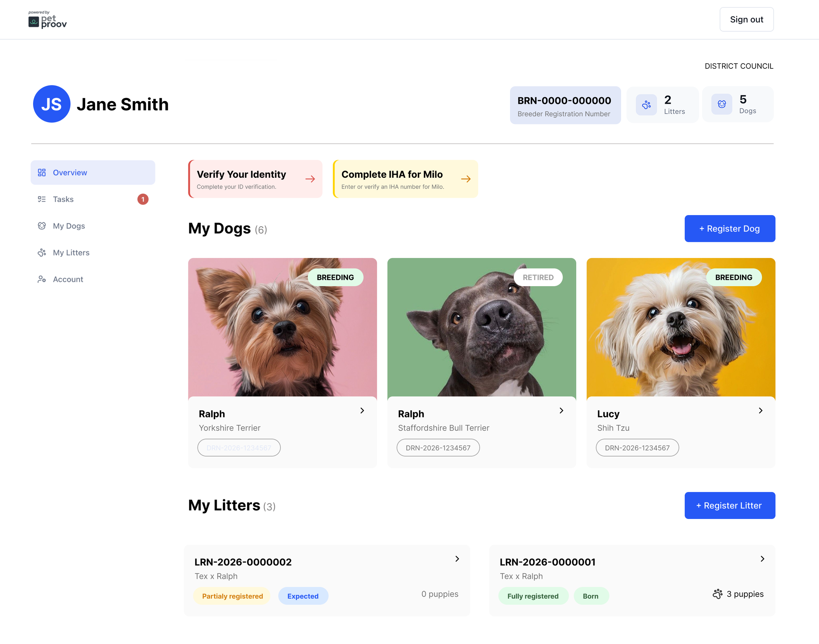Open litter LRN-2026-0000001 chevron
Image resolution: width=819 pixels, height=644 pixels.
coord(762,559)
